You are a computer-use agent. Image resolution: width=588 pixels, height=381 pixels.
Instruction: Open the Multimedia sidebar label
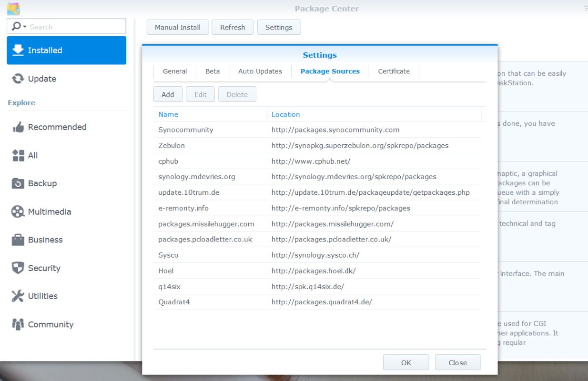50,212
